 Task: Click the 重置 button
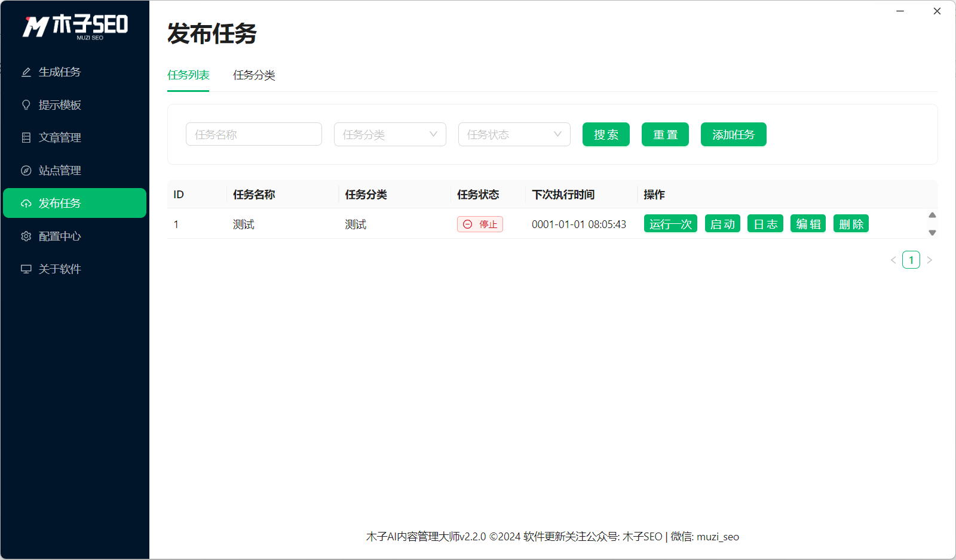pyautogui.click(x=665, y=134)
